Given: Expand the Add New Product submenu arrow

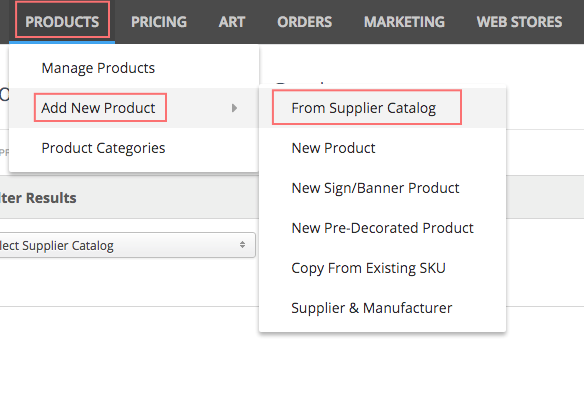Looking at the screenshot, I should point(234,108).
